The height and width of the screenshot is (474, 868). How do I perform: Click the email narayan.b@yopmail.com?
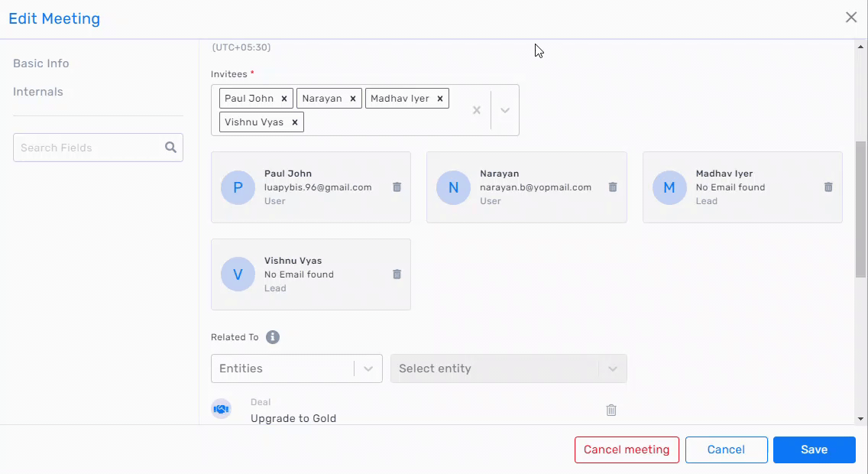pyautogui.click(x=536, y=187)
